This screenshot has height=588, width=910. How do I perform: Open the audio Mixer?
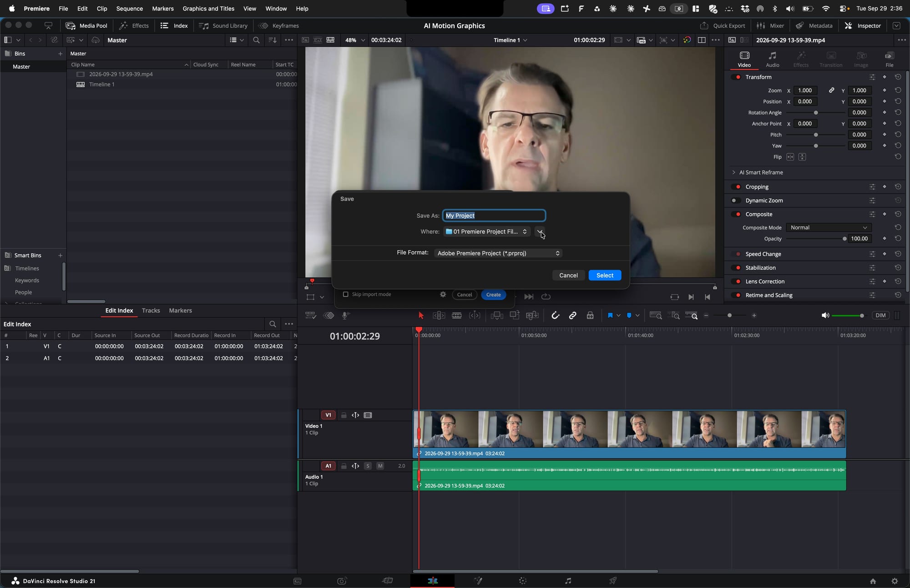[770, 26]
